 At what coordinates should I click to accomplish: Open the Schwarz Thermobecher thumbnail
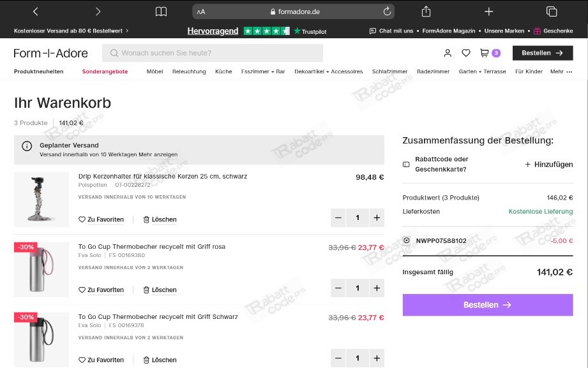(41, 339)
